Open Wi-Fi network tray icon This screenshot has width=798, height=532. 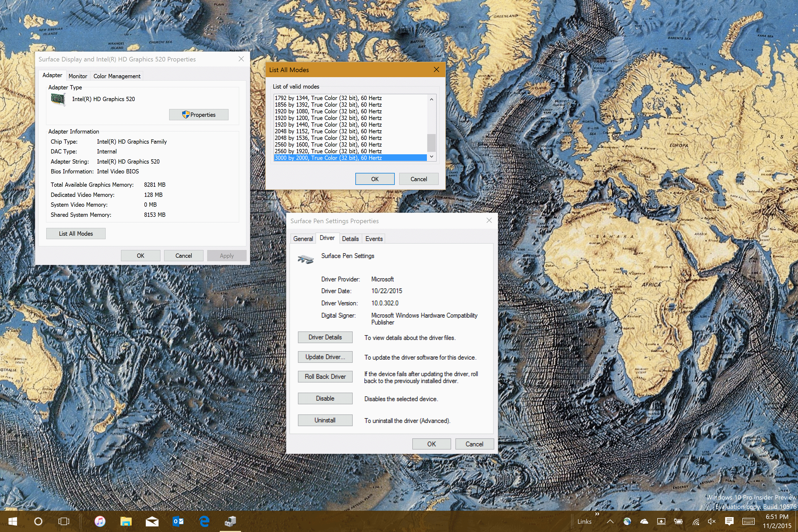pyautogui.click(x=696, y=521)
